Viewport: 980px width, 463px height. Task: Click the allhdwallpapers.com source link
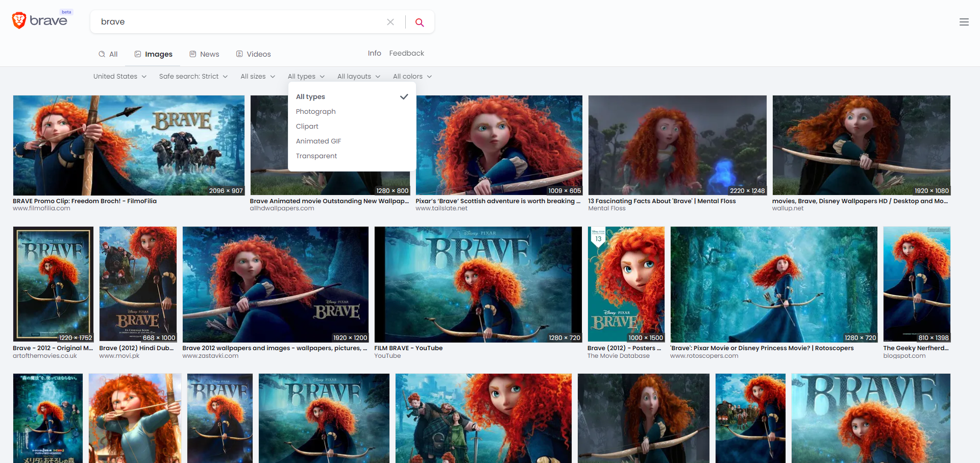point(282,208)
